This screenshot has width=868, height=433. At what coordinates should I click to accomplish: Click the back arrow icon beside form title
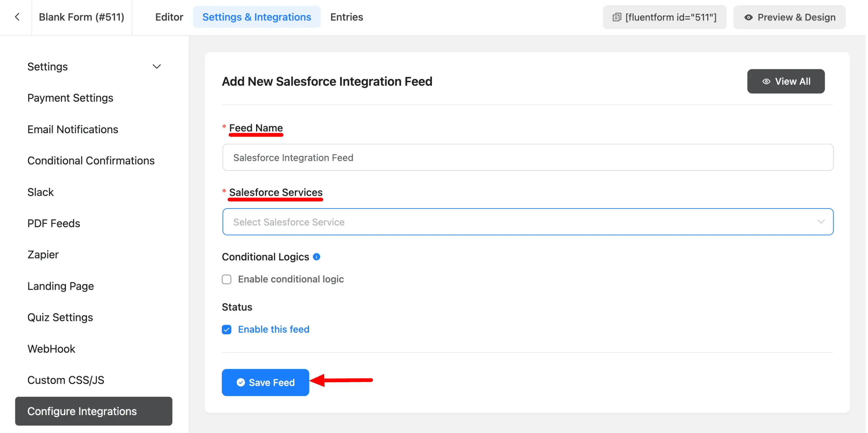(17, 17)
